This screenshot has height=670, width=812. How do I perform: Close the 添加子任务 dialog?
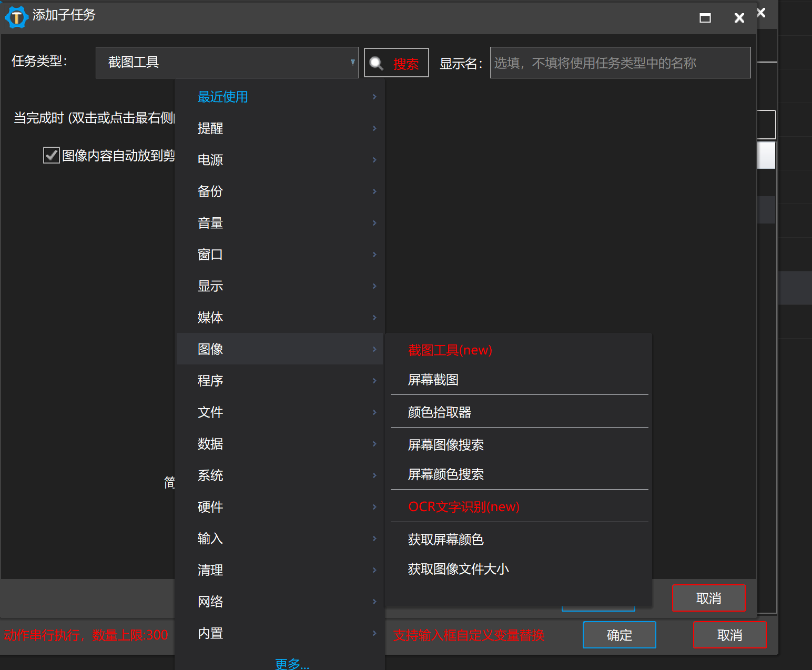click(739, 18)
